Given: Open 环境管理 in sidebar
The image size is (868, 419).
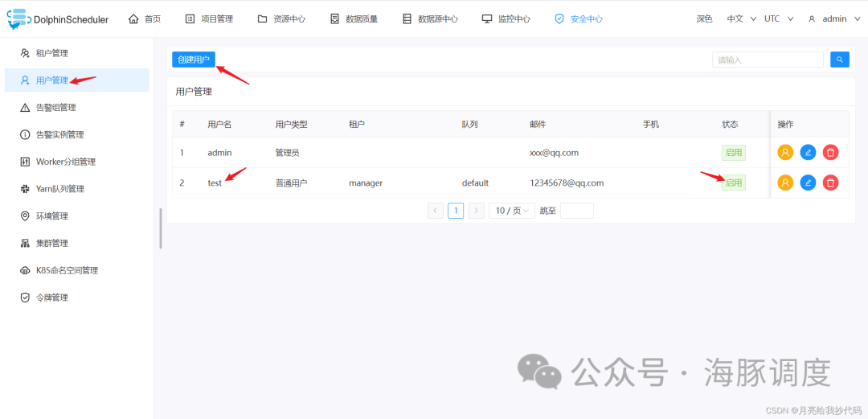Looking at the screenshot, I should [x=76, y=216].
